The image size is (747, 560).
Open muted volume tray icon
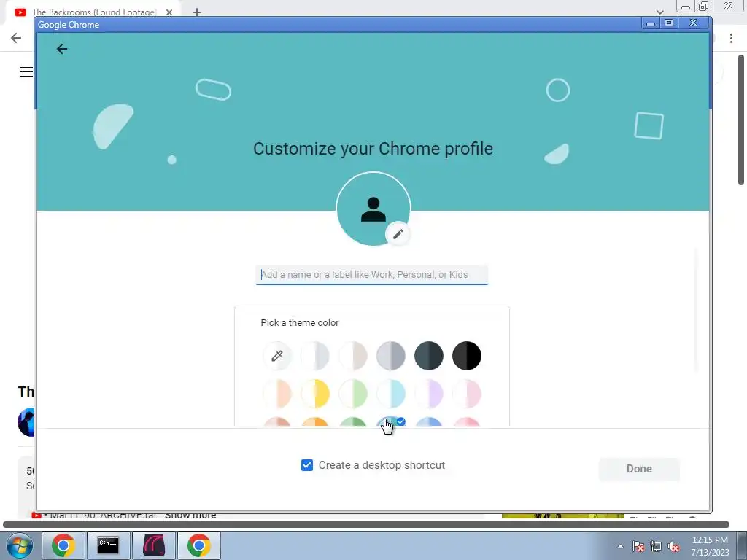click(x=673, y=546)
